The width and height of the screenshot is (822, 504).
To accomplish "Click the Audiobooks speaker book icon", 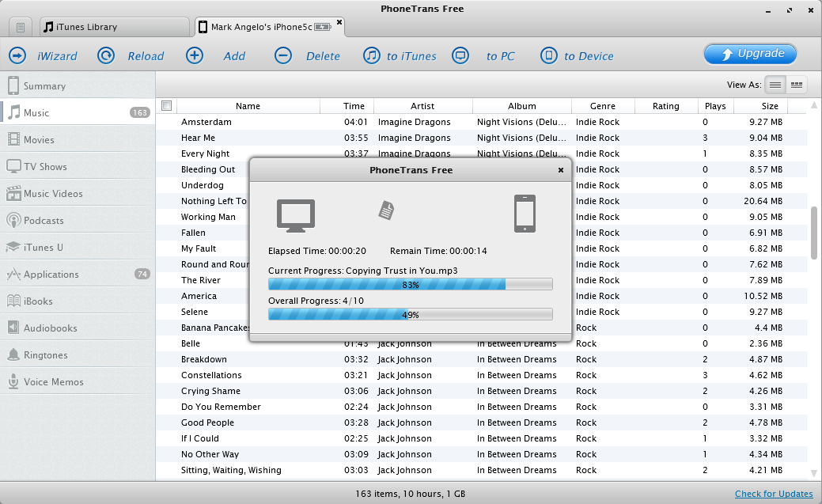I will (x=13, y=328).
